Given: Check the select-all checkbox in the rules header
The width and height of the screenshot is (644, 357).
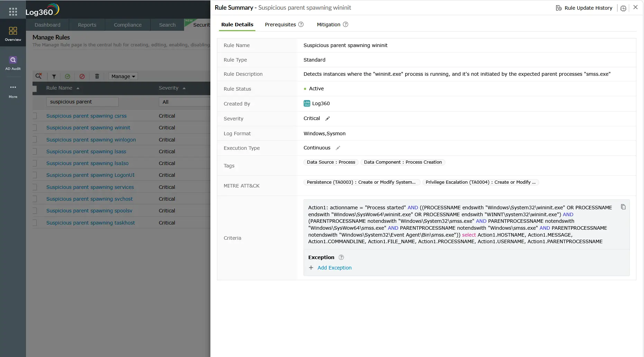Looking at the screenshot, I should 35,89.
